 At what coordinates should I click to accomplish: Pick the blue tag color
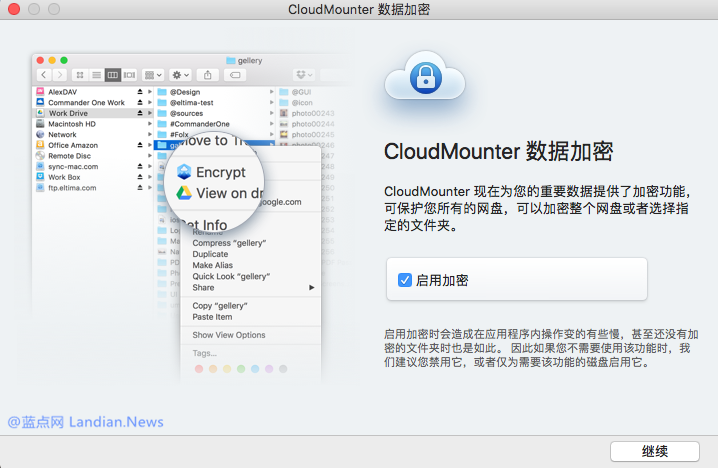[x=255, y=369]
